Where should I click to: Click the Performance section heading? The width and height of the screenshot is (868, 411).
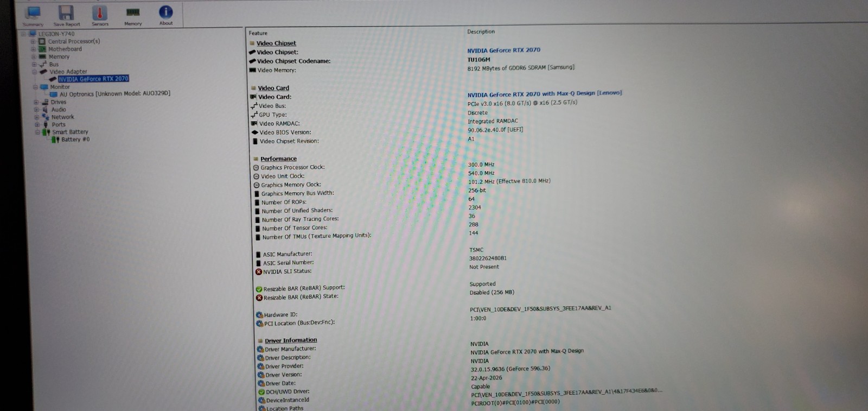click(x=278, y=159)
